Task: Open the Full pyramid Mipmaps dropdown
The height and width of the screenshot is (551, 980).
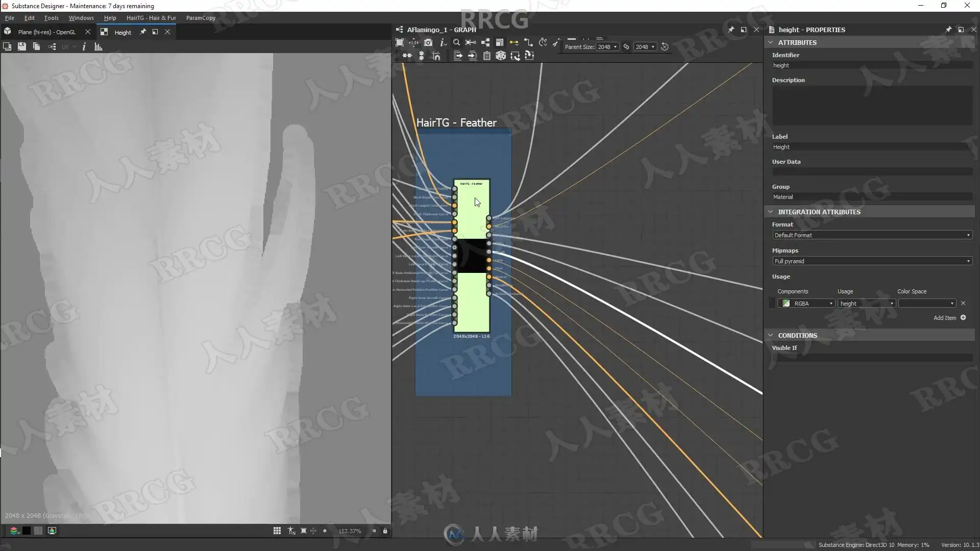Action: point(872,261)
